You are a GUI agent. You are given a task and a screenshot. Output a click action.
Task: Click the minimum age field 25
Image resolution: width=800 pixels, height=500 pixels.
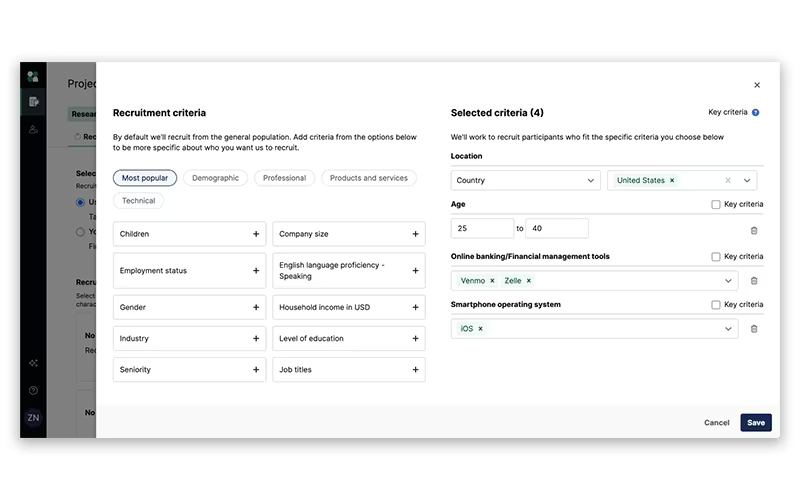click(x=482, y=228)
